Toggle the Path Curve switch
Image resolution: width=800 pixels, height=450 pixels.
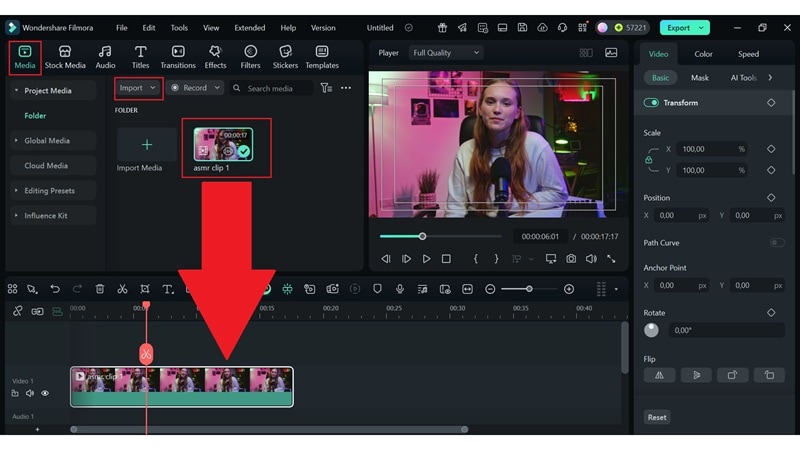777,242
